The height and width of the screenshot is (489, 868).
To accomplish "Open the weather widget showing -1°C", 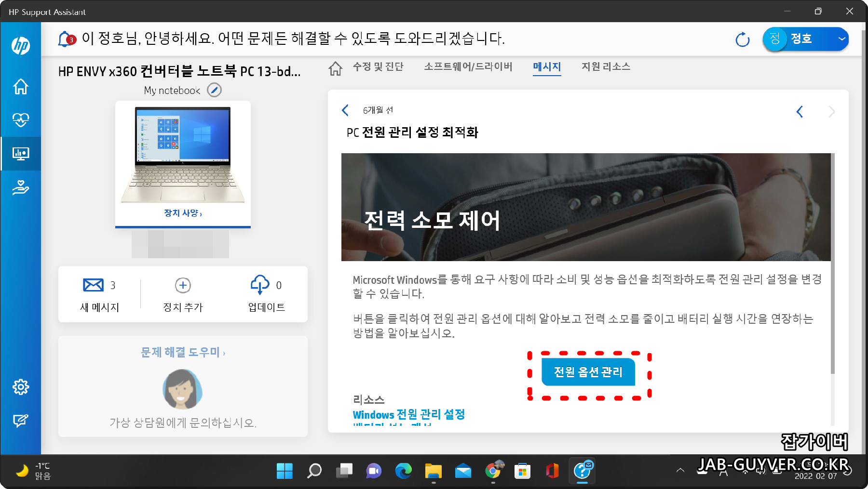I will click(33, 471).
